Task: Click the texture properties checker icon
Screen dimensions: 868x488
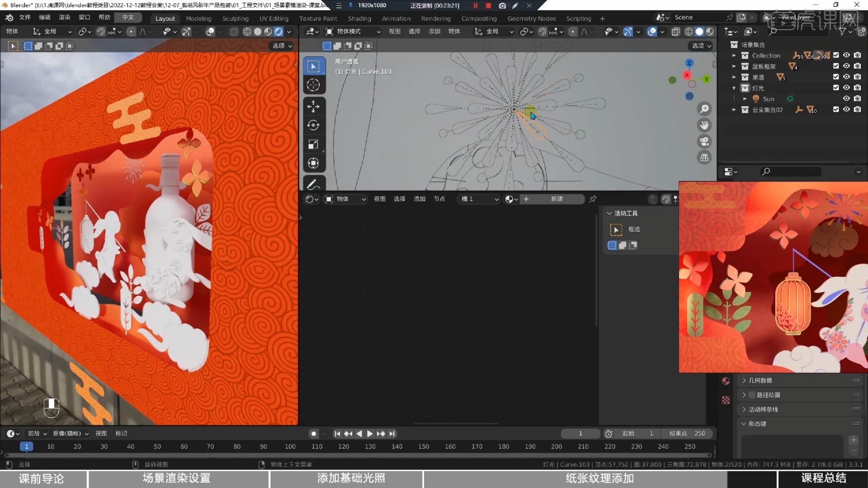Action: (x=726, y=400)
